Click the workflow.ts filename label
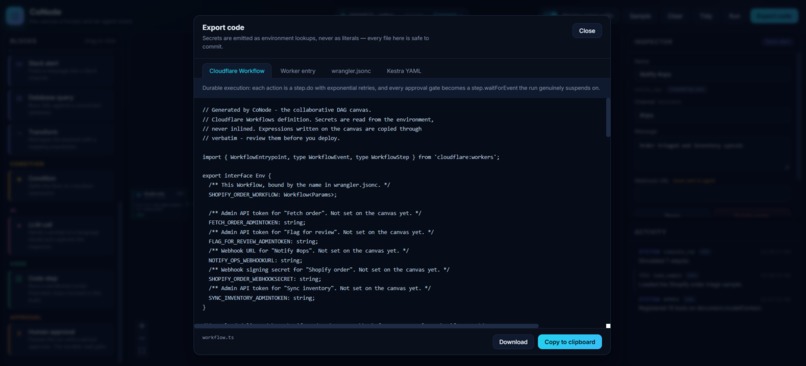The height and width of the screenshot is (366, 806). click(218, 338)
